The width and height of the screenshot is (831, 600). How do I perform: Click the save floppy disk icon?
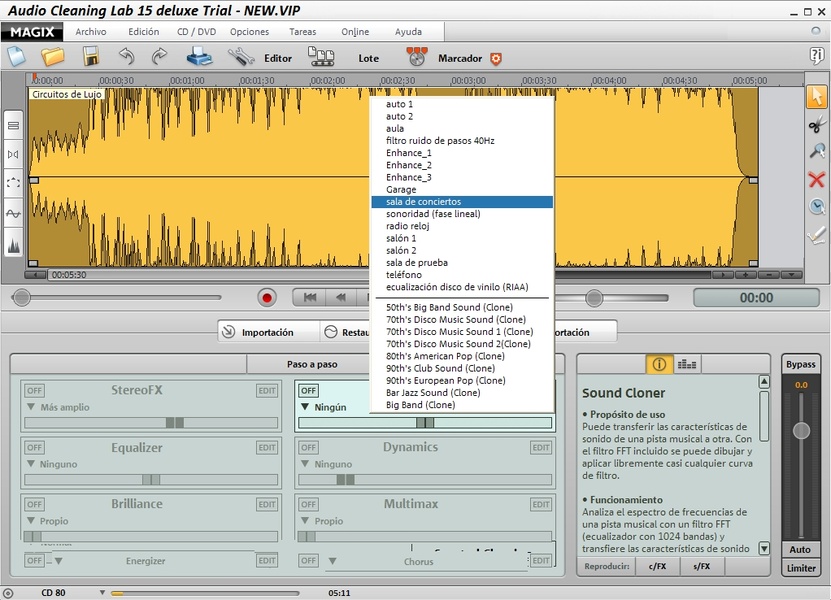[90, 57]
